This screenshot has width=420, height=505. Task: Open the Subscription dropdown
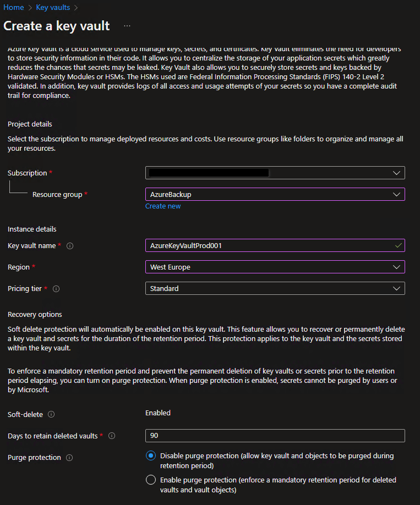[275, 173]
